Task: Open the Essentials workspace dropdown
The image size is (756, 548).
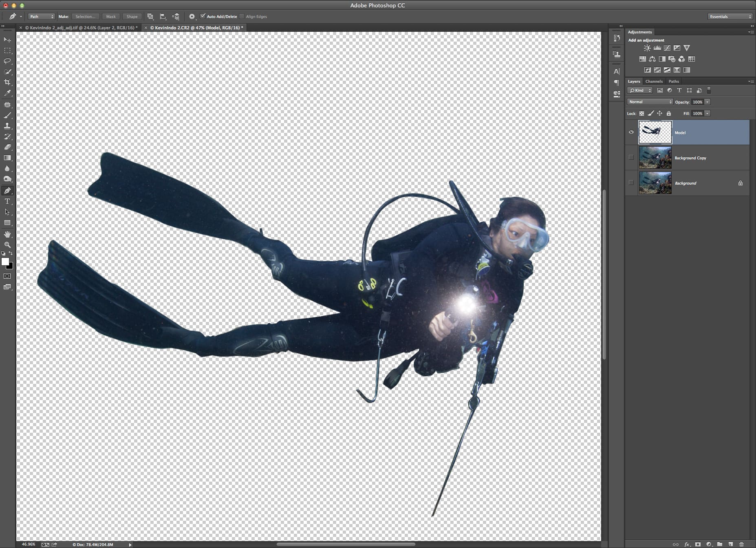Action: tap(730, 17)
